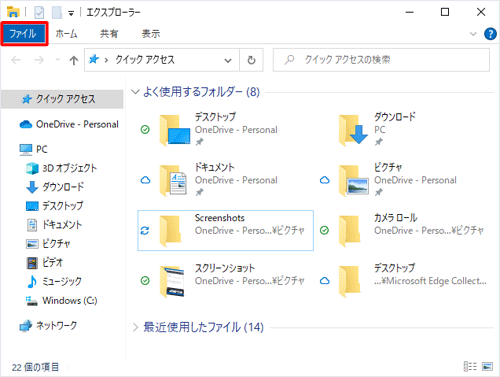Select PC in the navigation pane
500x377 pixels.
click(x=33, y=149)
